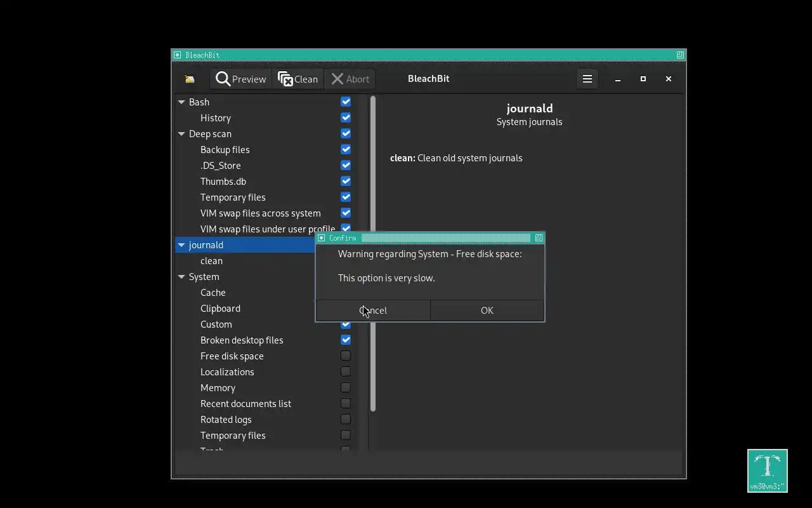The height and width of the screenshot is (508, 812).
Task: Enable the Localizations checkbox
Action: 346,371
